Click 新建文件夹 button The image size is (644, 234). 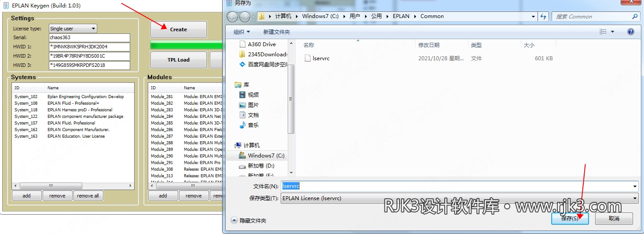276,32
